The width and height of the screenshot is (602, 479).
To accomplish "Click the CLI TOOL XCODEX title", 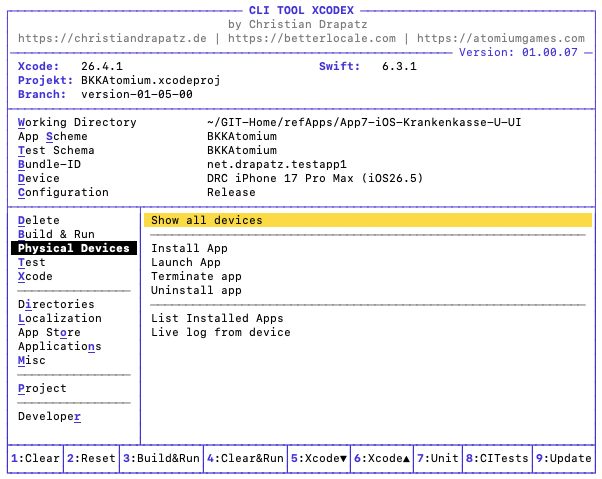I will (301, 10).
